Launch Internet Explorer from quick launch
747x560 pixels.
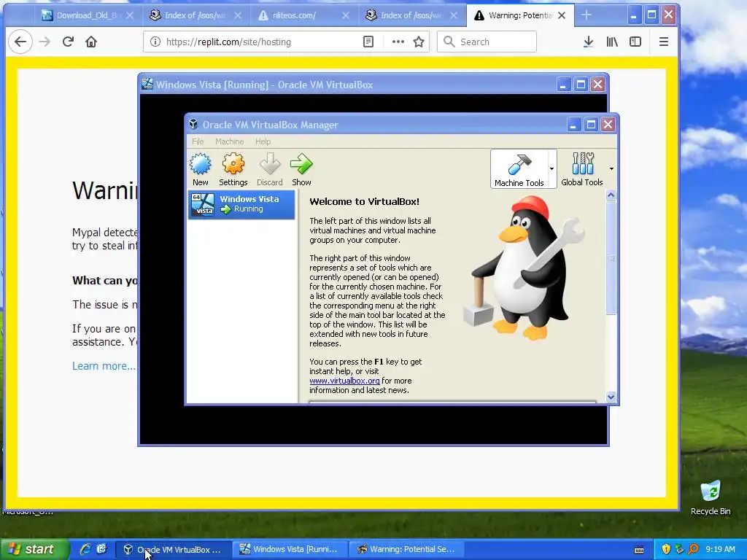85,549
